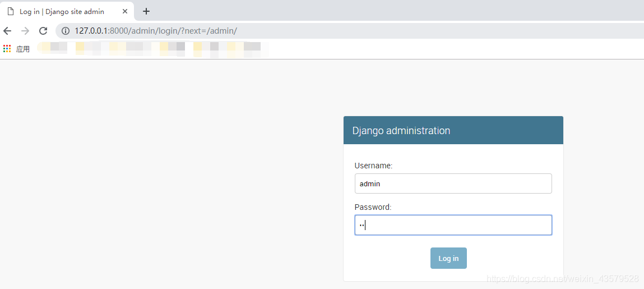Reload the page with the refresh icon
Viewport: 644px width, 289px height.
[x=43, y=31]
